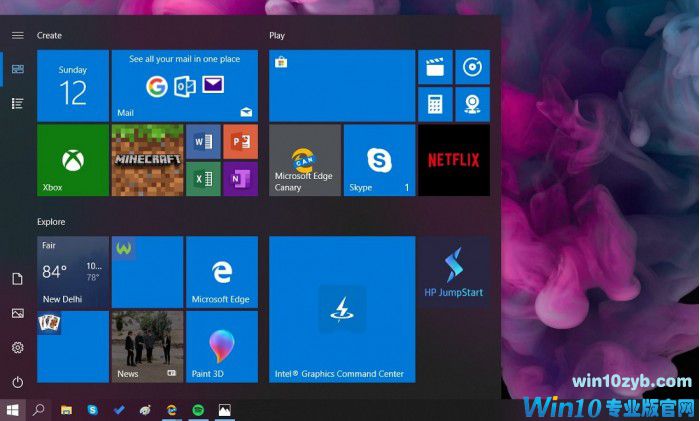Open Spotify from the taskbar

coord(198,410)
